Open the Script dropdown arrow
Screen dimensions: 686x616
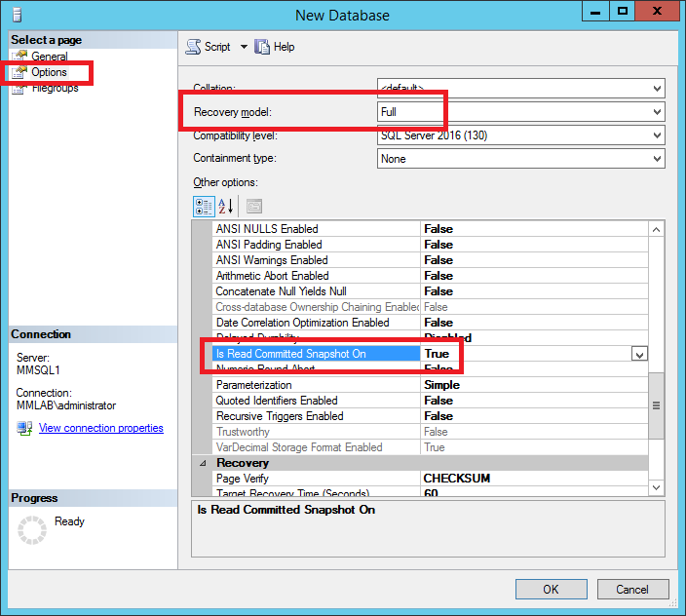click(x=244, y=47)
